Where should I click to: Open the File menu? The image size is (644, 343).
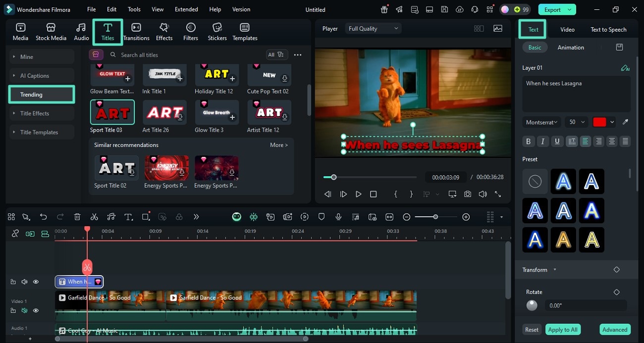coord(91,9)
